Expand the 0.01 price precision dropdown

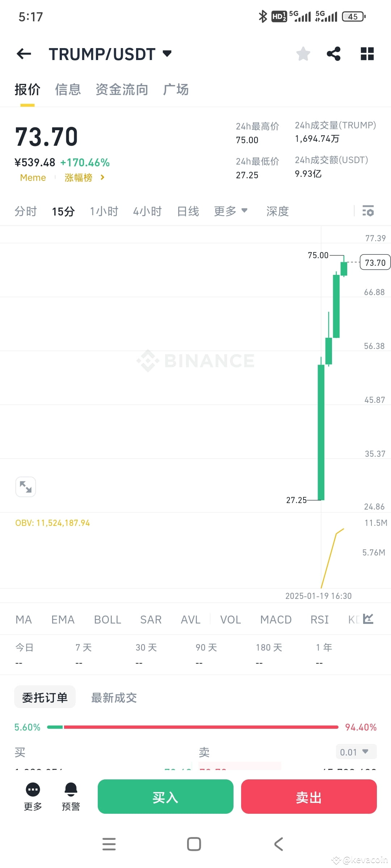(356, 752)
